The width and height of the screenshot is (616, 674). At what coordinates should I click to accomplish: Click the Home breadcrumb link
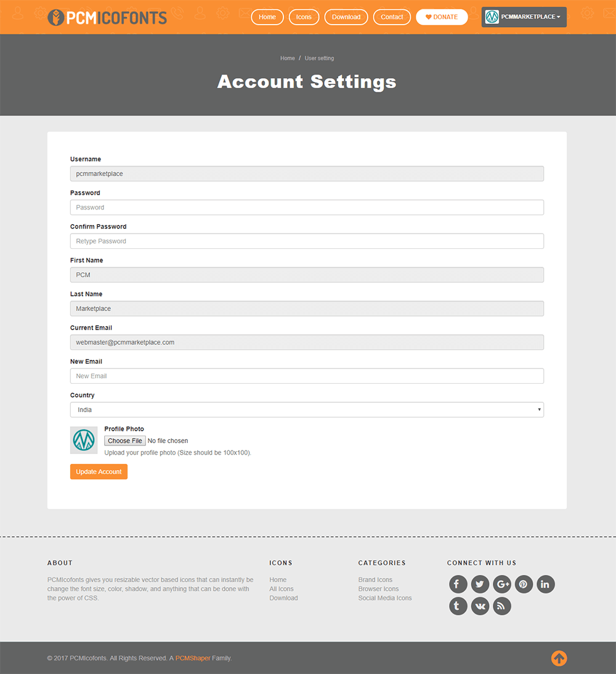point(288,58)
